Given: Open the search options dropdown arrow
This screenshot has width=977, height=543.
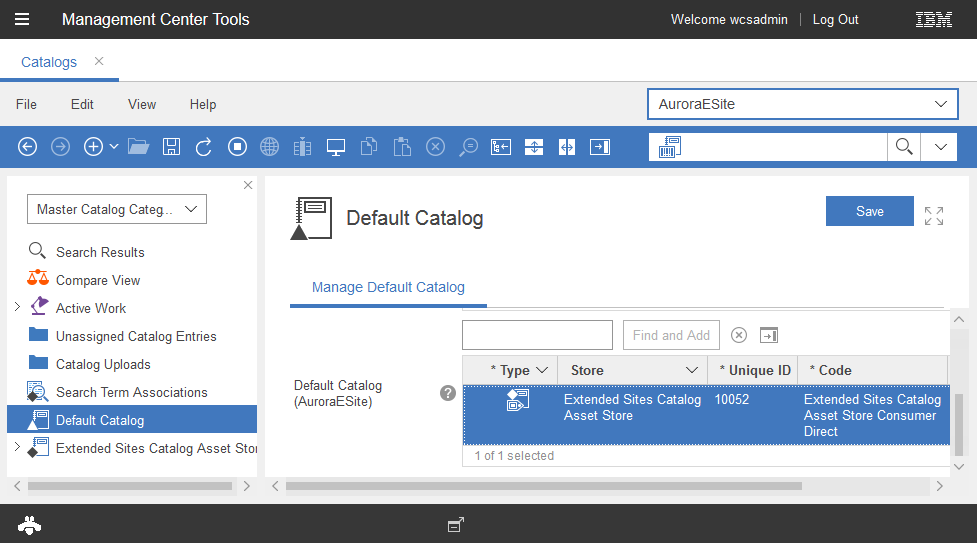Looking at the screenshot, I should (940, 147).
